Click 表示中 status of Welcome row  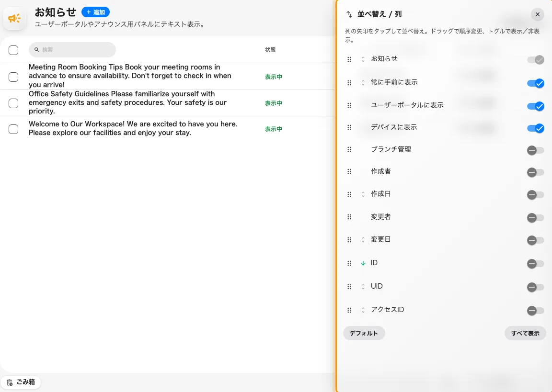coord(274,129)
